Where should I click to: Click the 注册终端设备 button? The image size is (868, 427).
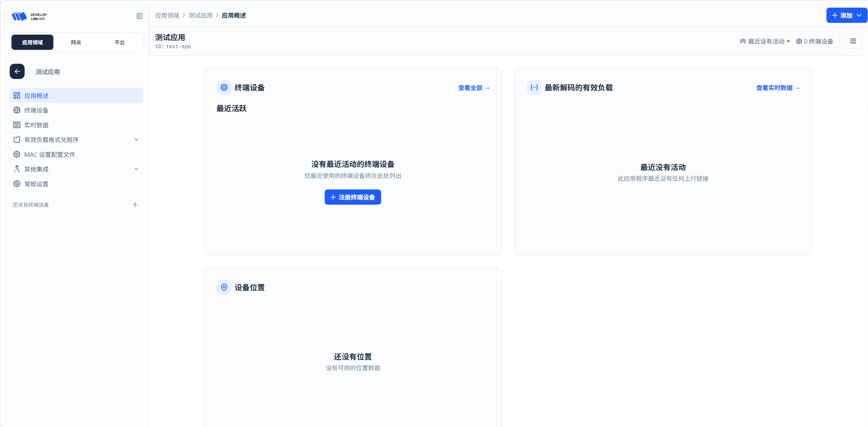click(x=353, y=197)
